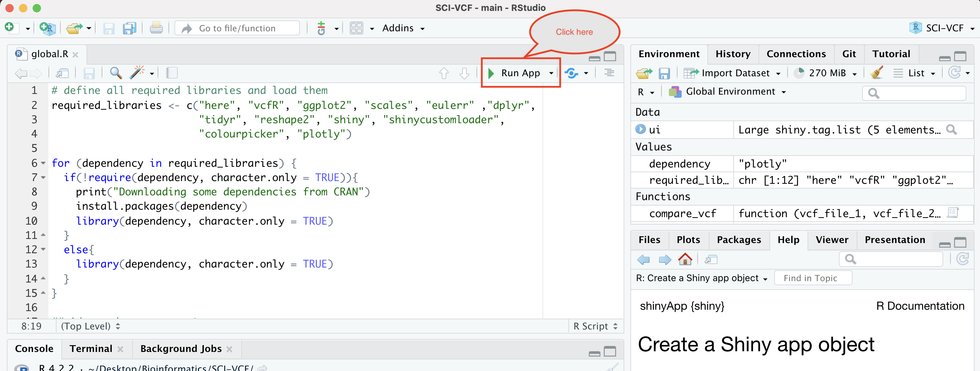The width and height of the screenshot is (980, 371).
Task: Open the Run App dropdown arrow
Action: 551,73
